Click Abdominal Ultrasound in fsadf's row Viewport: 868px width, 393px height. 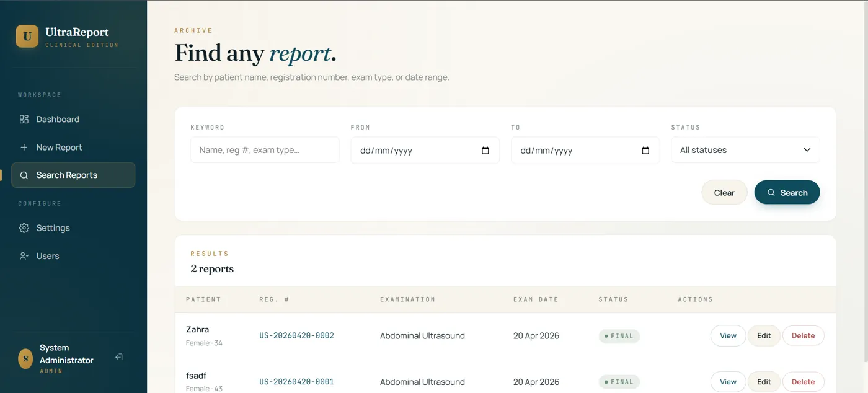coord(422,382)
